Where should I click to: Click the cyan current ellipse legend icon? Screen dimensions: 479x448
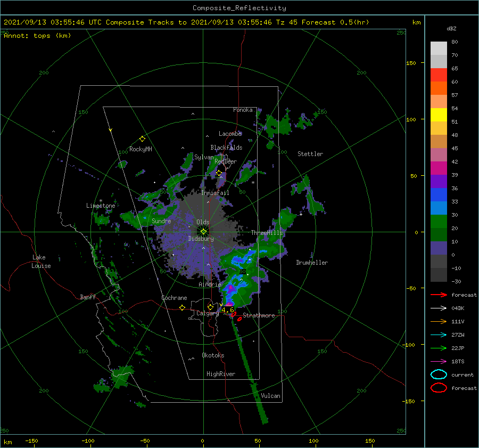click(439, 374)
